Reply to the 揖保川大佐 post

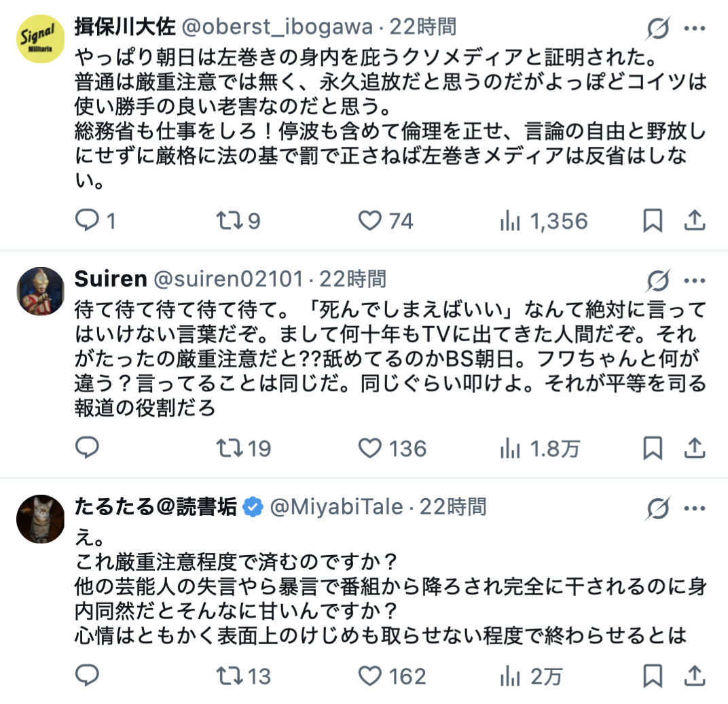tap(86, 222)
